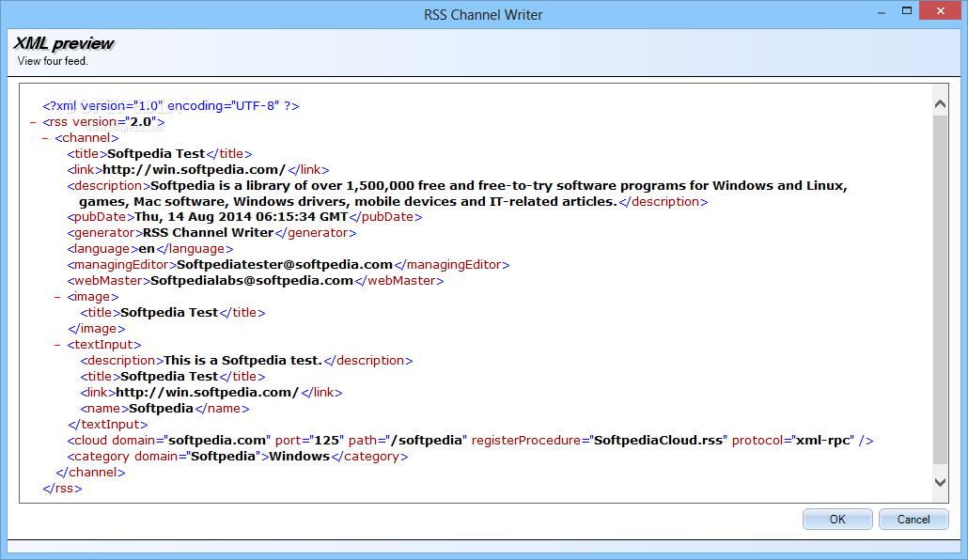Click the webMaster email Softpedialabs@softpedia.com
Image resolution: width=968 pixels, height=560 pixels.
click(252, 281)
